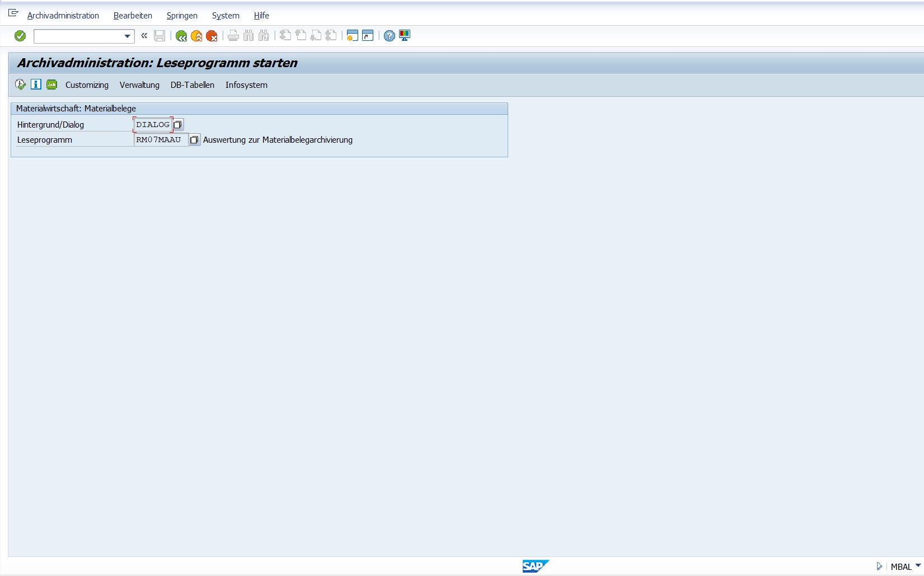The height and width of the screenshot is (576, 924).
Task: Jump to first page icon
Action: tap(285, 36)
